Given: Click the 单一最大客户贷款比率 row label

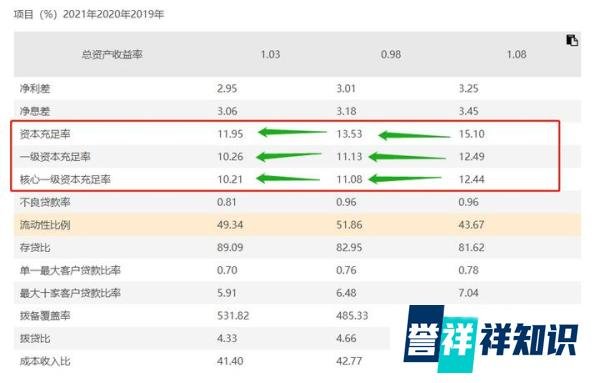Looking at the screenshot, I should 70,271.
